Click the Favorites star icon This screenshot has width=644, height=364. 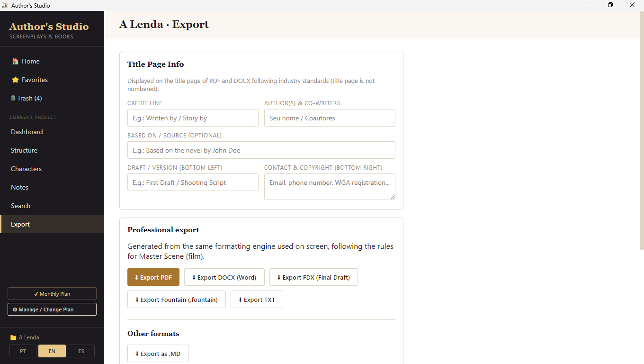(x=15, y=80)
